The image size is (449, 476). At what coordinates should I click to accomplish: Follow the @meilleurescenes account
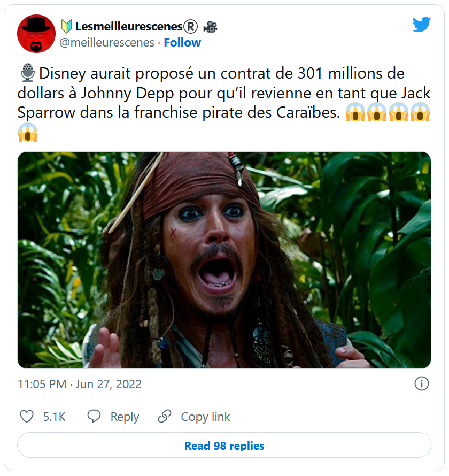coord(182,42)
